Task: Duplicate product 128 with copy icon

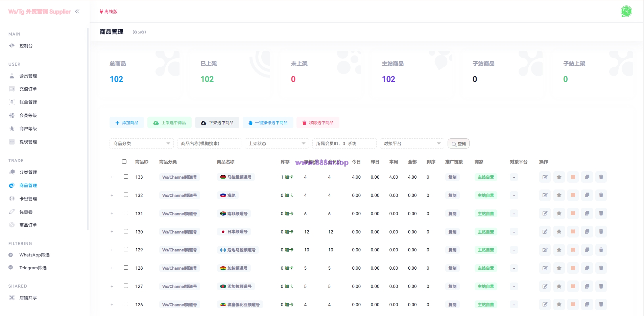Action: point(587,268)
